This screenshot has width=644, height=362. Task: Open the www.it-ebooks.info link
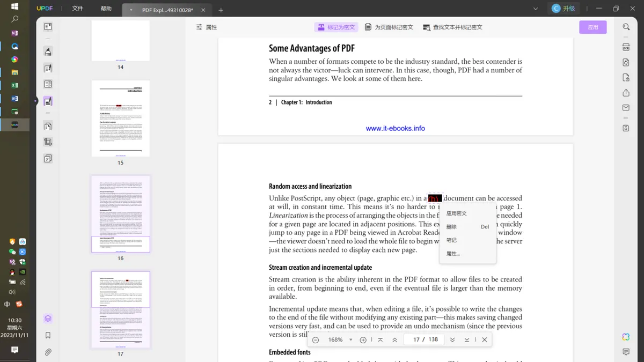(396, 128)
